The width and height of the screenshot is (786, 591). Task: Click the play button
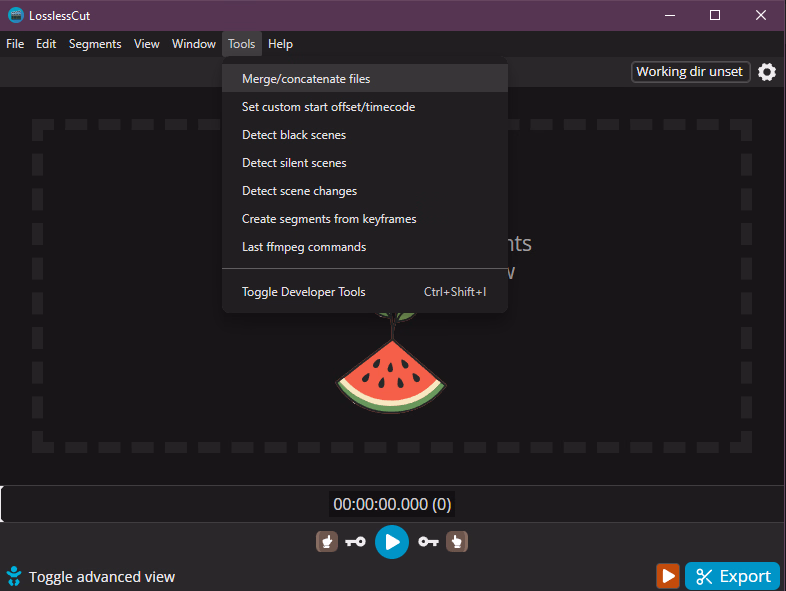pos(392,542)
